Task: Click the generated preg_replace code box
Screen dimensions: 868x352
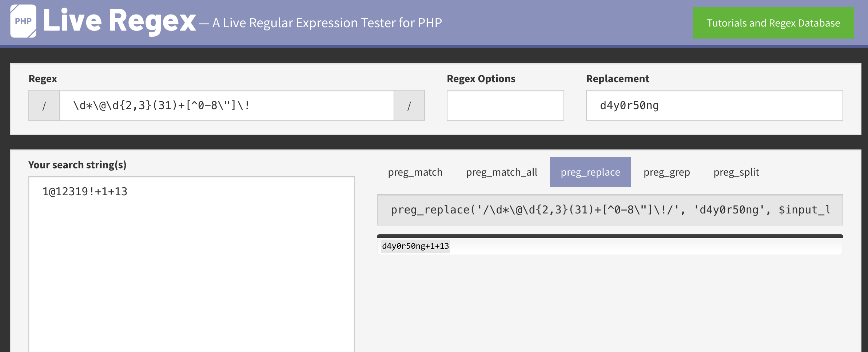Action: (x=610, y=210)
